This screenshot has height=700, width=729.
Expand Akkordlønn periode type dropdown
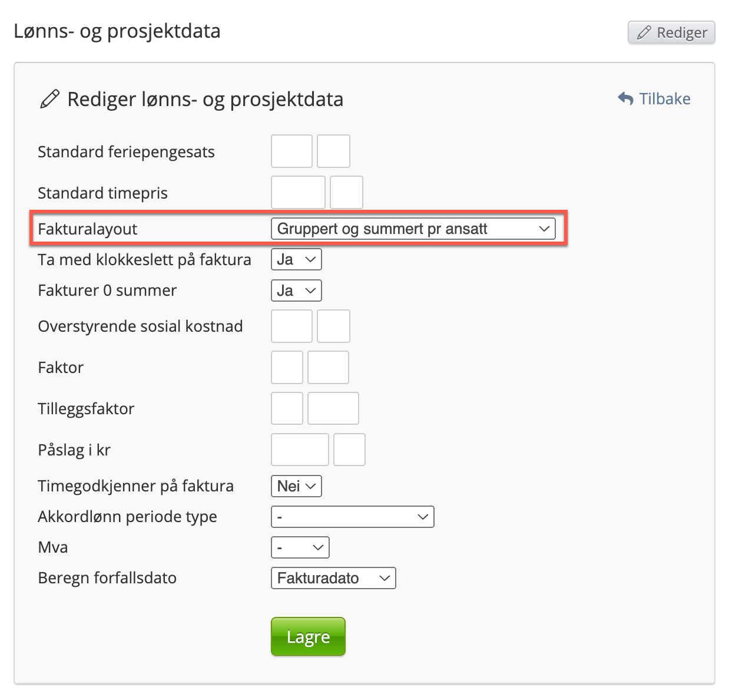(x=352, y=517)
